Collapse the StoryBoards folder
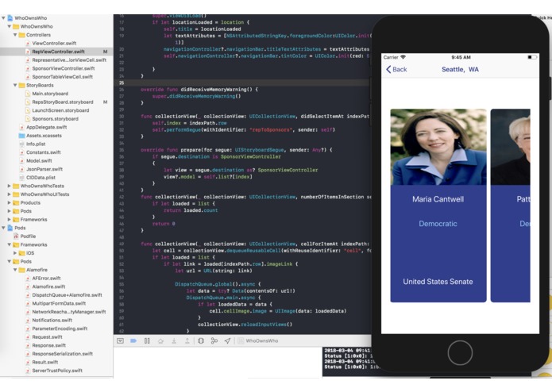This screenshot has width=552, height=392. tap(15, 85)
